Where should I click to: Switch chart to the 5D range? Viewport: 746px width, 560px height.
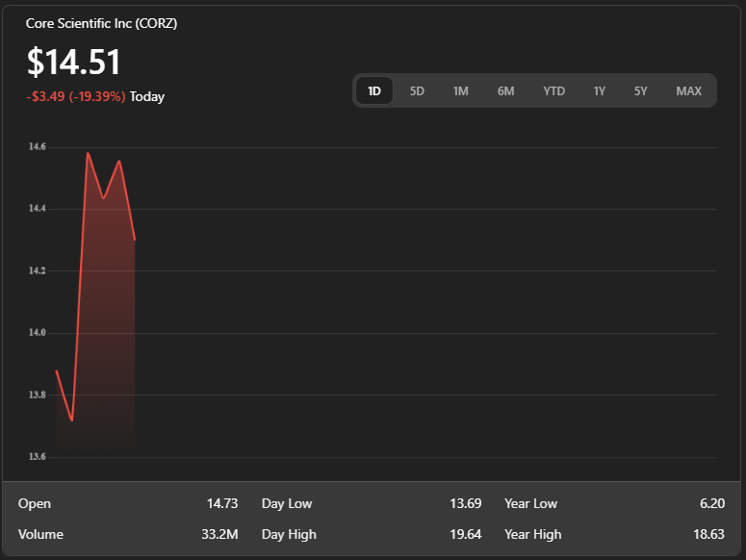tap(417, 91)
